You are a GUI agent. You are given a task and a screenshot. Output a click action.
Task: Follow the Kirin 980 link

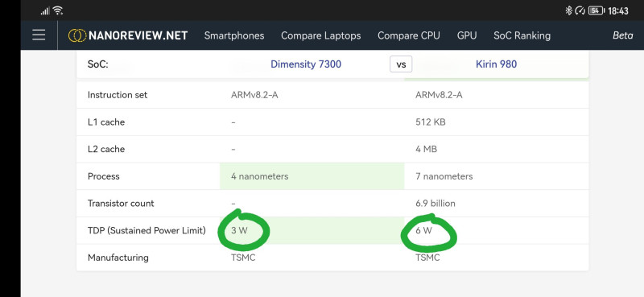click(x=496, y=64)
